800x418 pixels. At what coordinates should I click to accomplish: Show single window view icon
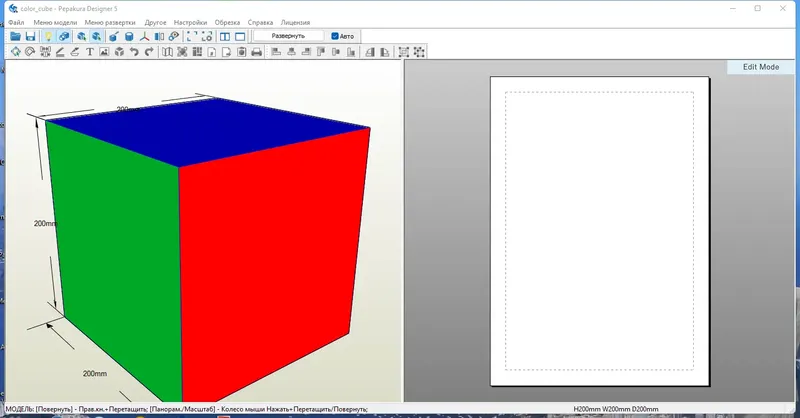click(240, 36)
